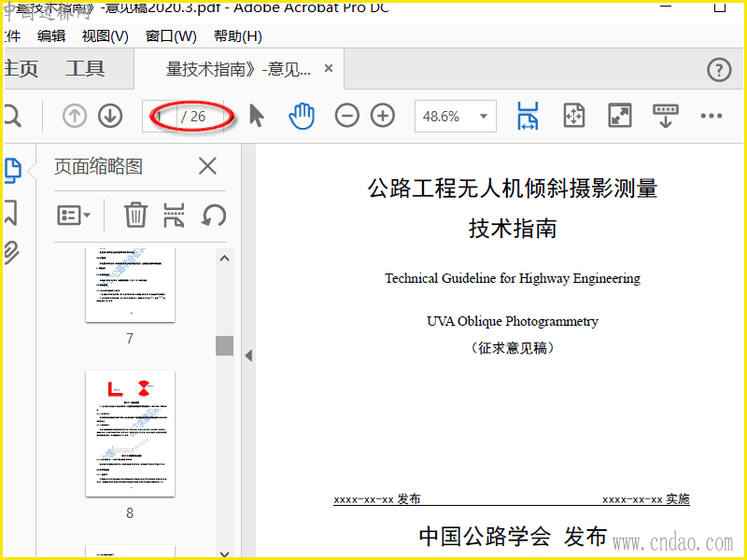Activate the Hand pan tool
747x560 pixels.
[302, 116]
